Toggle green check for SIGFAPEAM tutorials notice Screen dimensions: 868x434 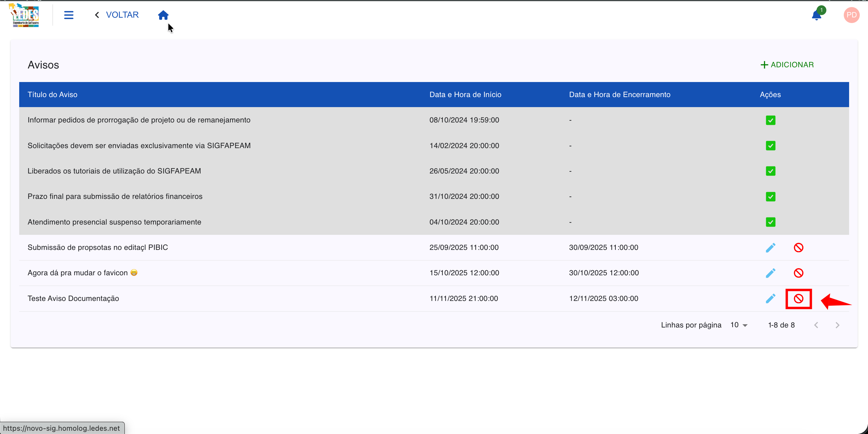point(770,171)
